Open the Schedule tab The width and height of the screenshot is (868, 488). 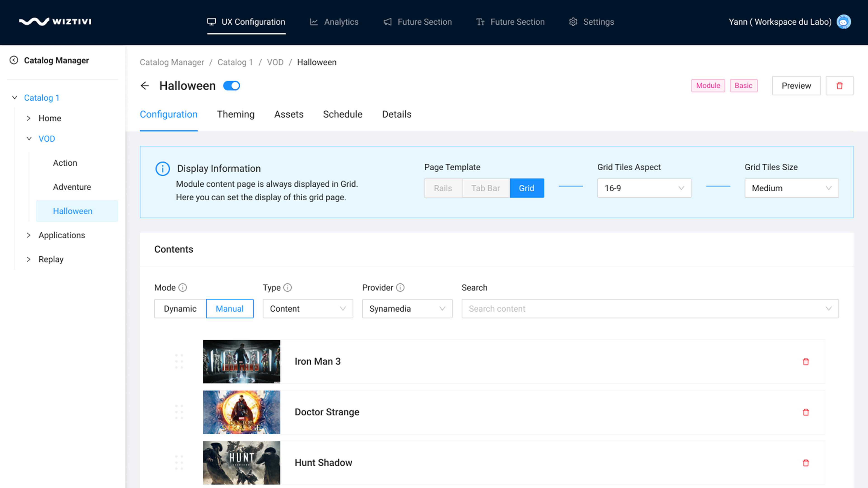pyautogui.click(x=342, y=114)
